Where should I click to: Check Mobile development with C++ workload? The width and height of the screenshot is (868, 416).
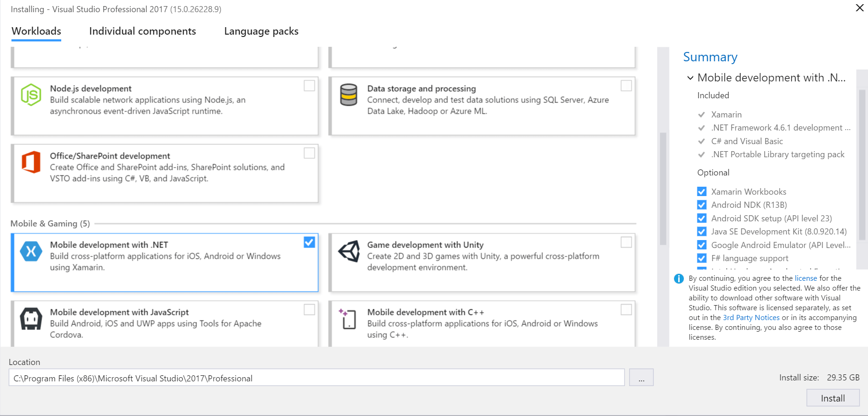click(x=626, y=309)
